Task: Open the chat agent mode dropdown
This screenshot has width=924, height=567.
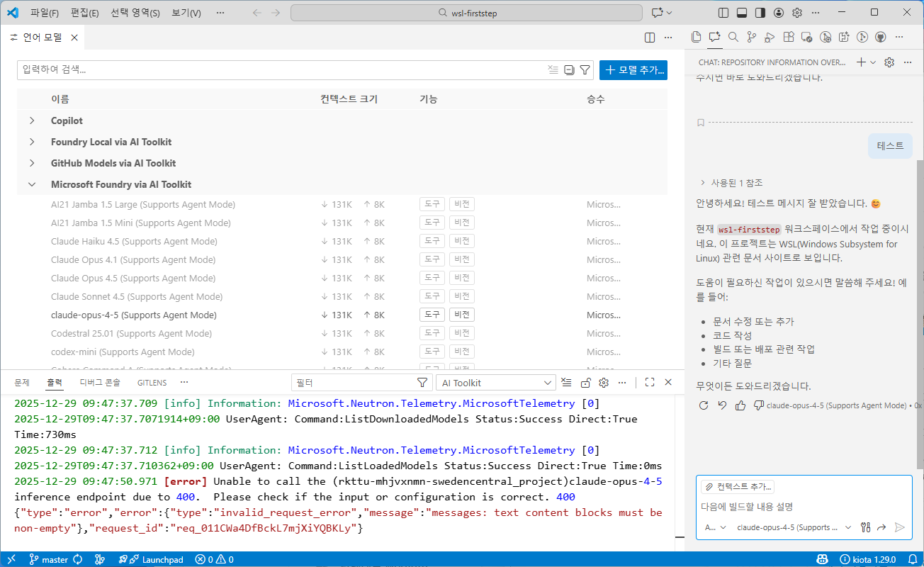Action: 715,527
